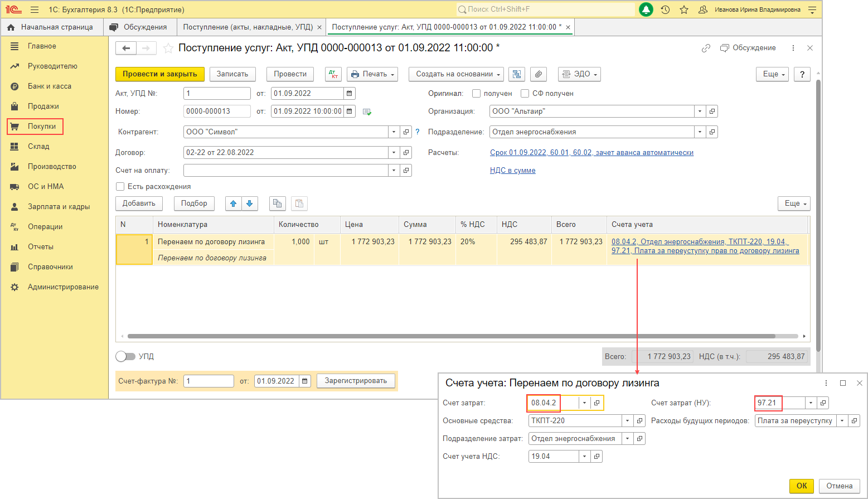868x499 pixels.
Task: Open Организация ООО Альтаир record
Action: point(712,112)
